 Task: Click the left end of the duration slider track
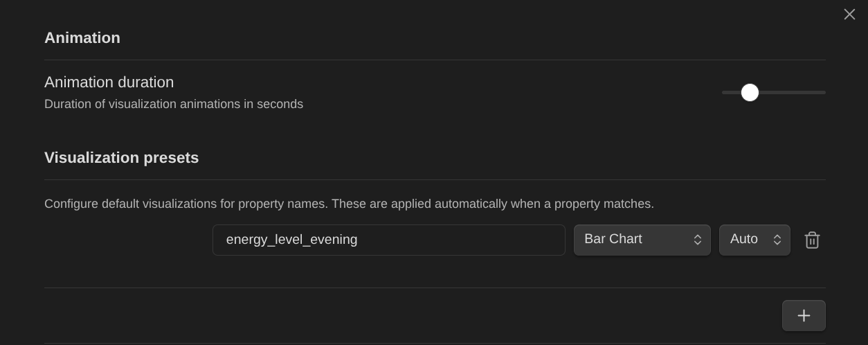pos(725,92)
